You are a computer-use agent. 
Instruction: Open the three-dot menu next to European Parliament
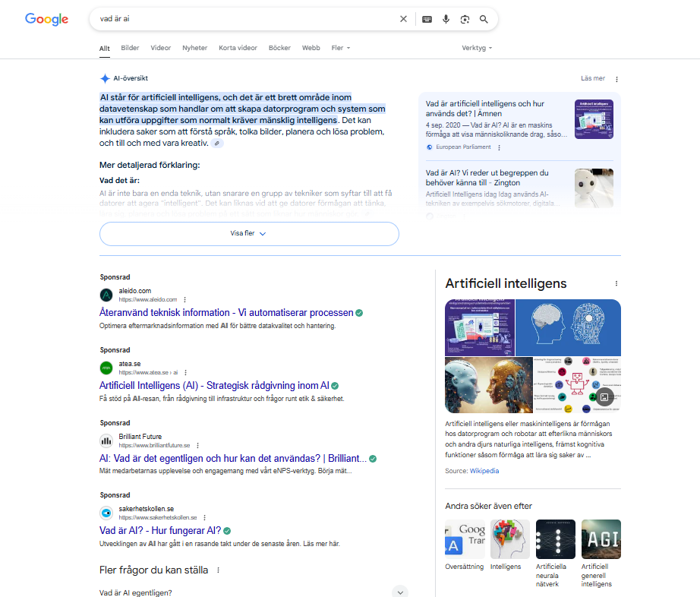499,147
